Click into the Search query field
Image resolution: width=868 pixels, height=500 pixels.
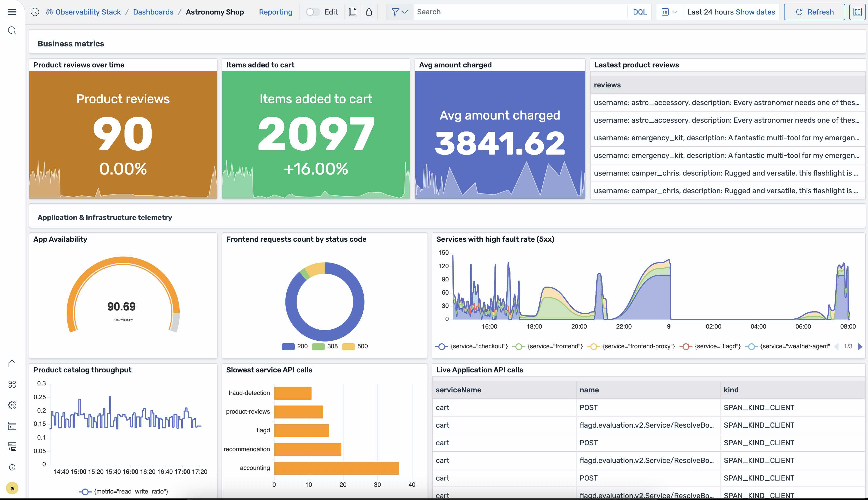520,12
